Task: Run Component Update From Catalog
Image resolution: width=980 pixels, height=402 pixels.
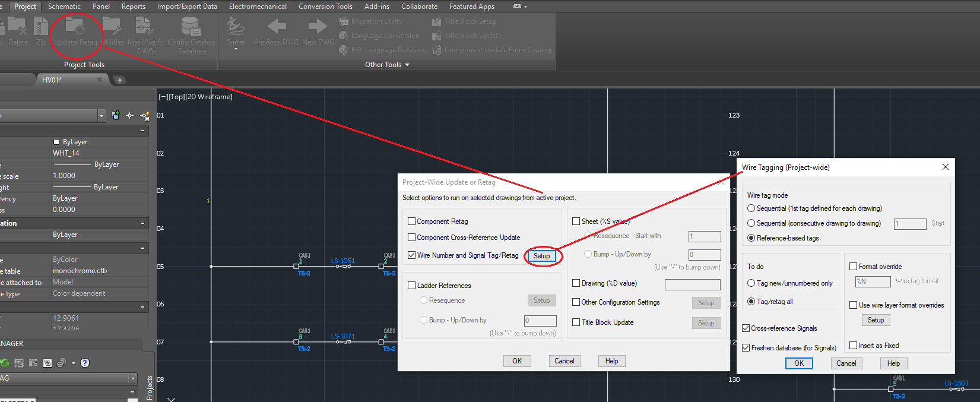Action: point(491,50)
